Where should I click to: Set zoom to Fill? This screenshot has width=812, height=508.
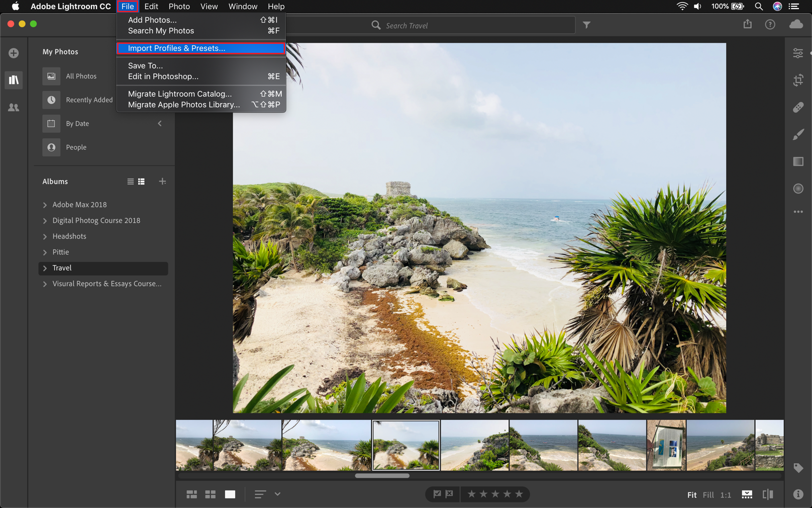[x=708, y=495]
